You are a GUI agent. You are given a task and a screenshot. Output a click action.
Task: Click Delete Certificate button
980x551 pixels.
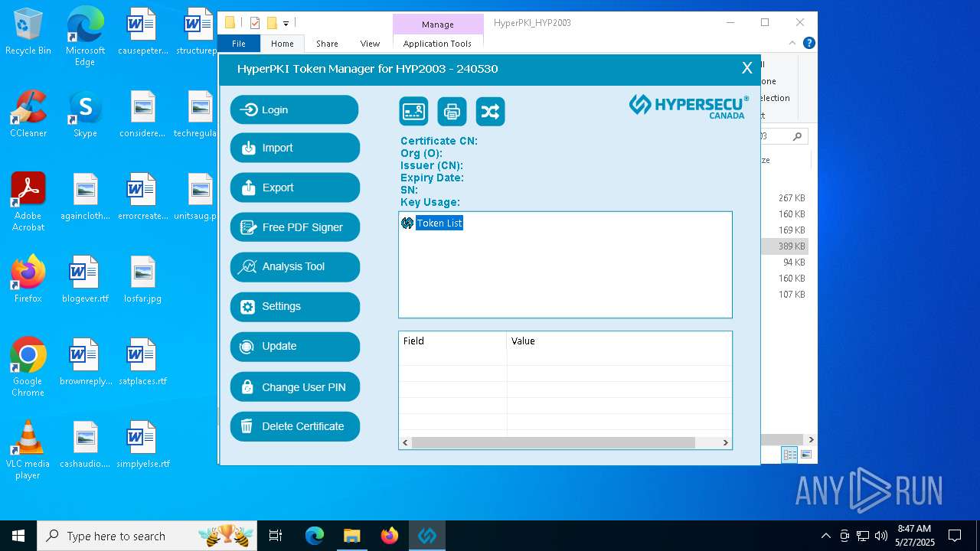click(295, 426)
